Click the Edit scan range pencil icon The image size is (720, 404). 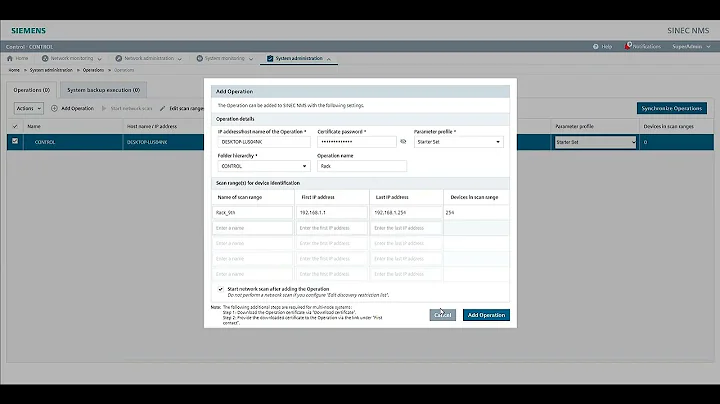click(162, 108)
